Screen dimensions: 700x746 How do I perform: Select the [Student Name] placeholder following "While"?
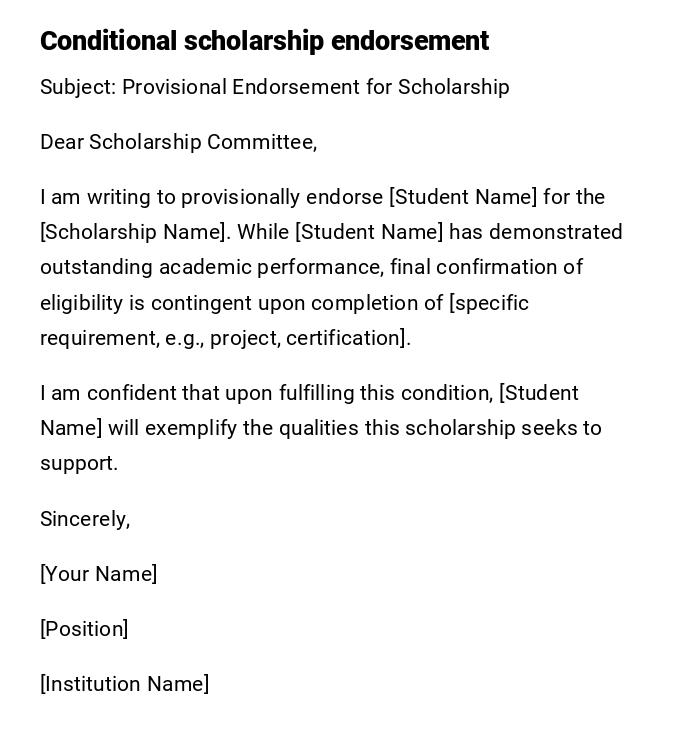coord(369,232)
